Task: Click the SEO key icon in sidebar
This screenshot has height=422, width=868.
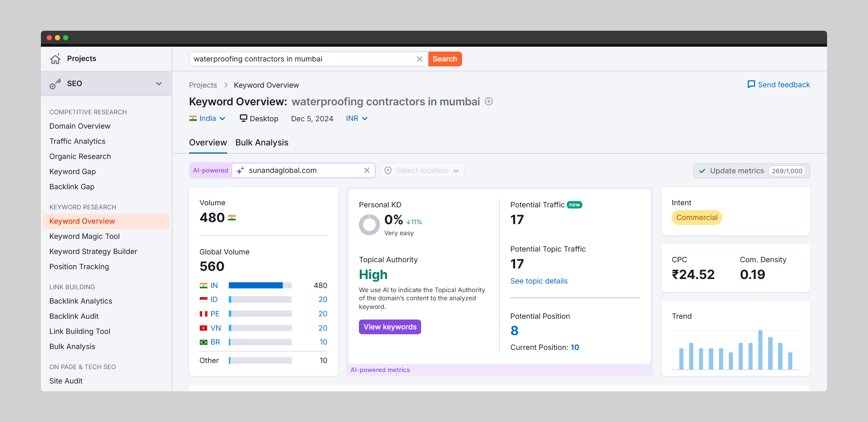Action: pos(55,84)
